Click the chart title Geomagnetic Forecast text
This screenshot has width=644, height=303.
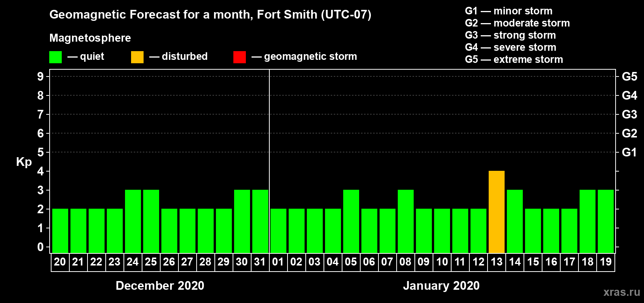coord(210,14)
